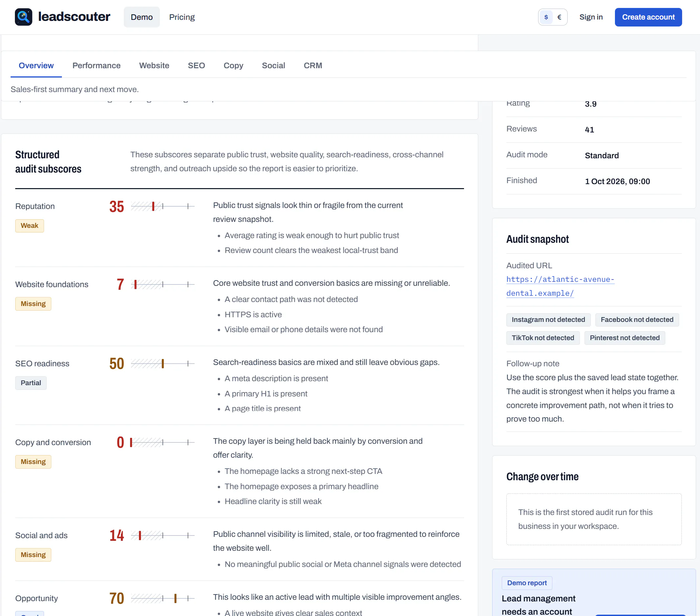
Task: Click the Missing badge under Social and ads
Action: [x=33, y=555]
